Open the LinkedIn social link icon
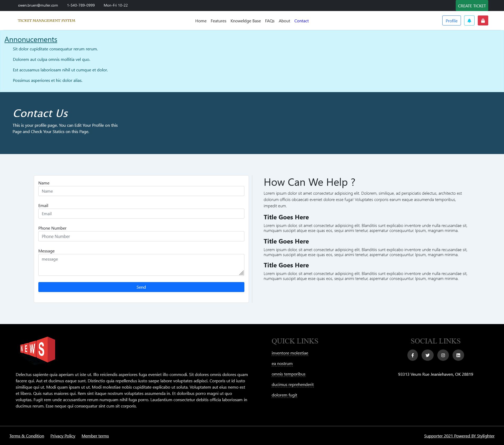The width and height of the screenshot is (504, 445). coord(458,355)
